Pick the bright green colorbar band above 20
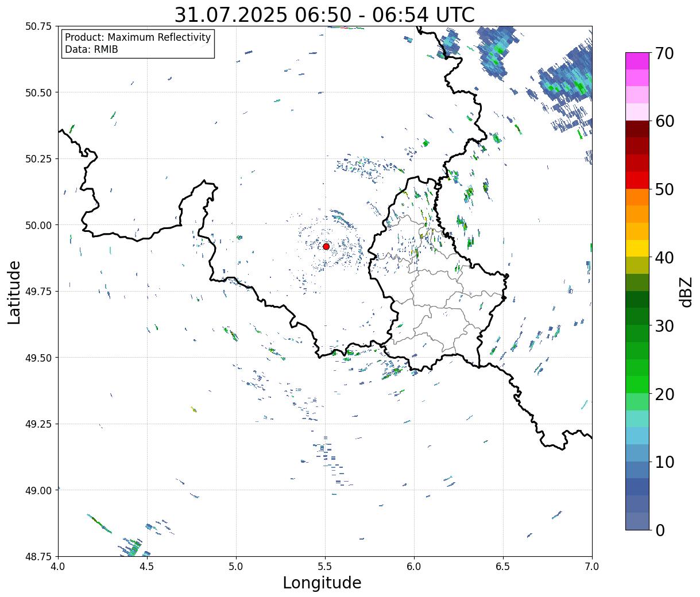This screenshot has height=597, width=700. (x=637, y=384)
